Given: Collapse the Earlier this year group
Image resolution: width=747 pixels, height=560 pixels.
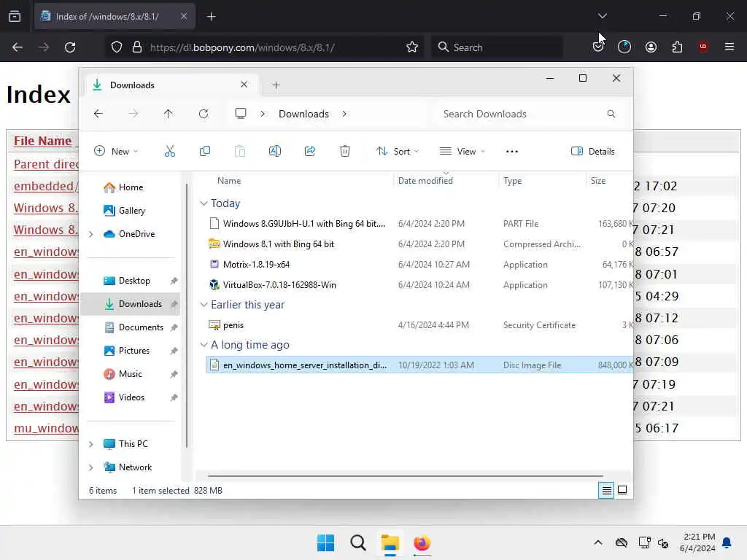Looking at the screenshot, I should tap(204, 305).
